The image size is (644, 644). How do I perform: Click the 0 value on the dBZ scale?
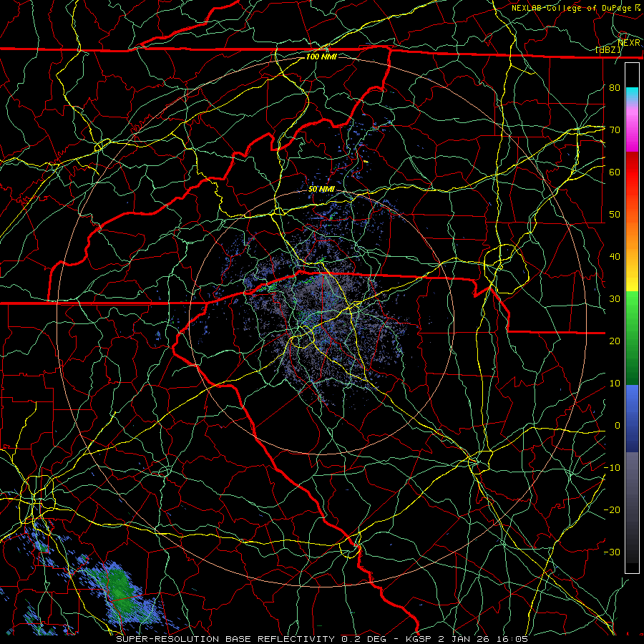click(618, 426)
